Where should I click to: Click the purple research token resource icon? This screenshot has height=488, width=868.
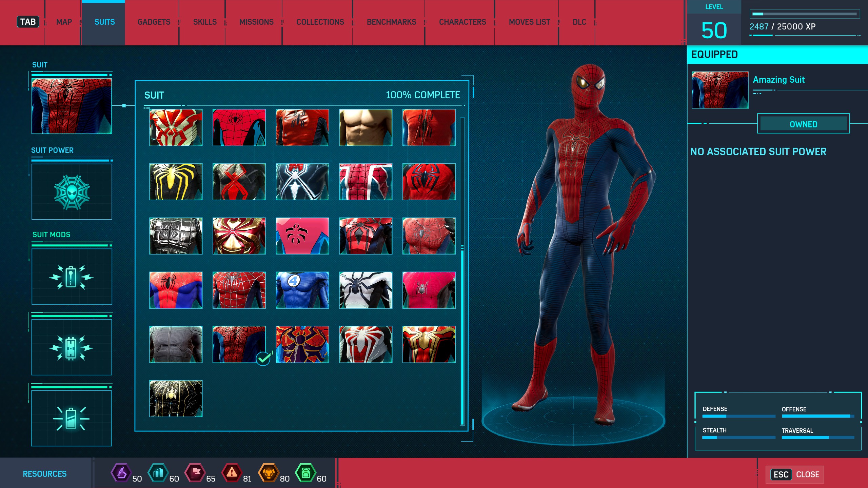(121, 472)
